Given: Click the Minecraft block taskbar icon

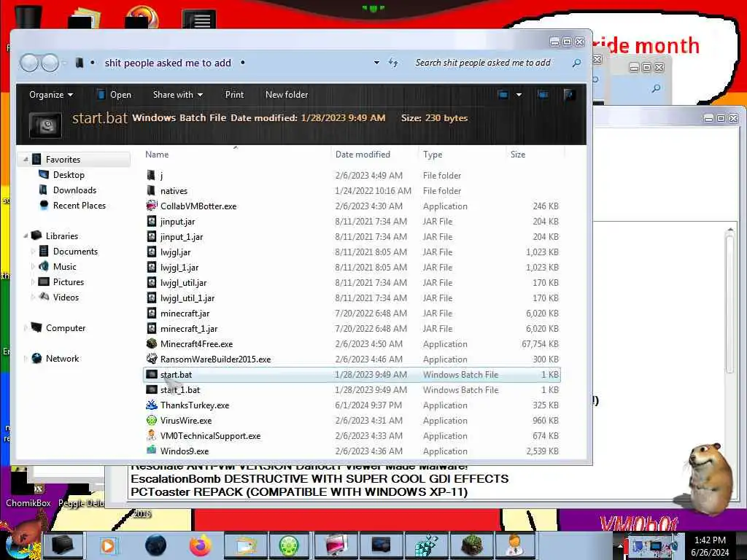Looking at the screenshot, I should pyautogui.click(x=471, y=545).
